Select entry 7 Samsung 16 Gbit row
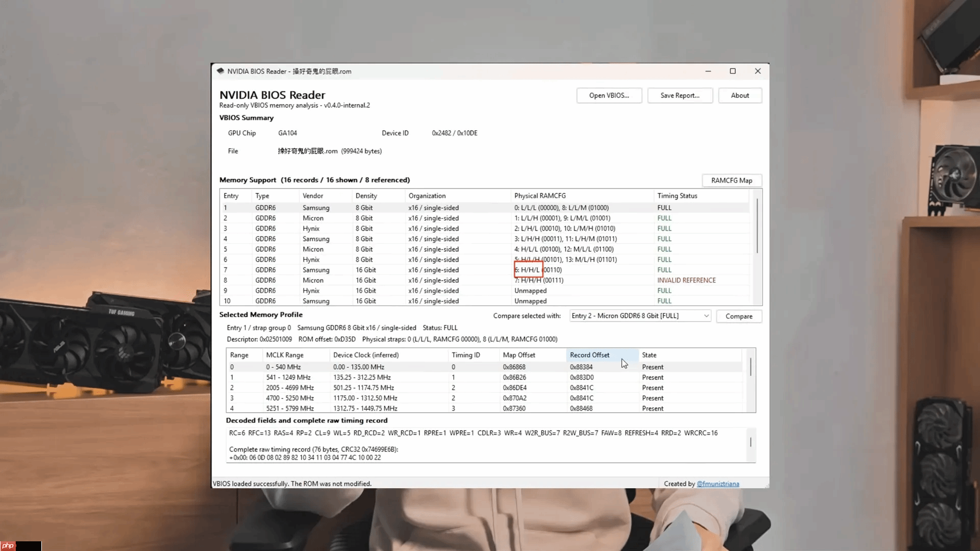Screen dimensions: 980x551 (485, 270)
